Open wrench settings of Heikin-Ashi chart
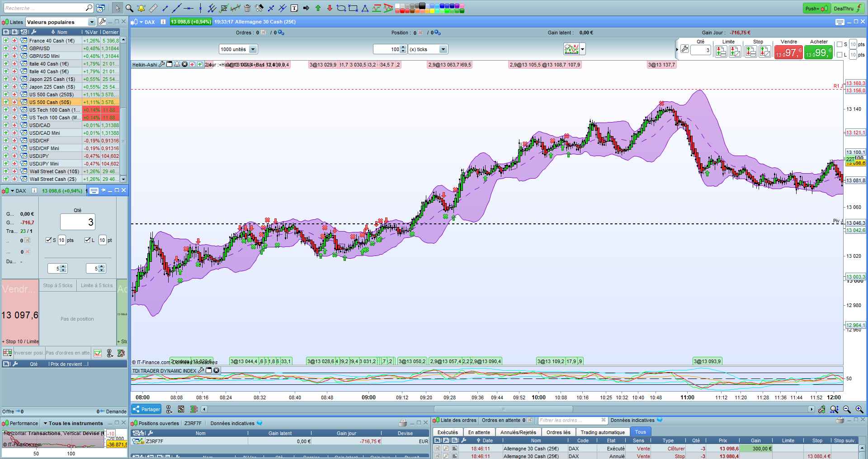Image resolution: width=868 pixels, height=459 pixels. 162,65
